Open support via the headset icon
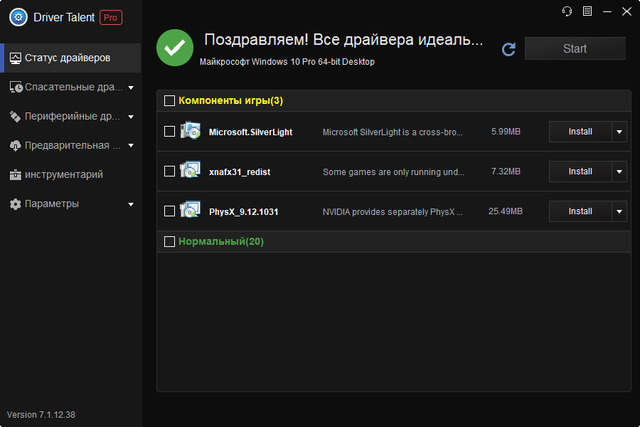The height and width of the screenshot is (427, 640). (x=568, y=11)
